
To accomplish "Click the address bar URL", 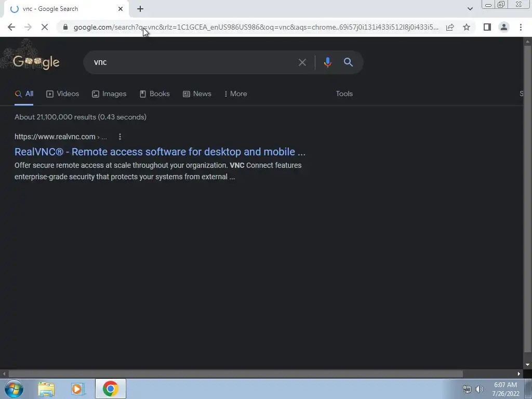I will (x=256, y=27).
